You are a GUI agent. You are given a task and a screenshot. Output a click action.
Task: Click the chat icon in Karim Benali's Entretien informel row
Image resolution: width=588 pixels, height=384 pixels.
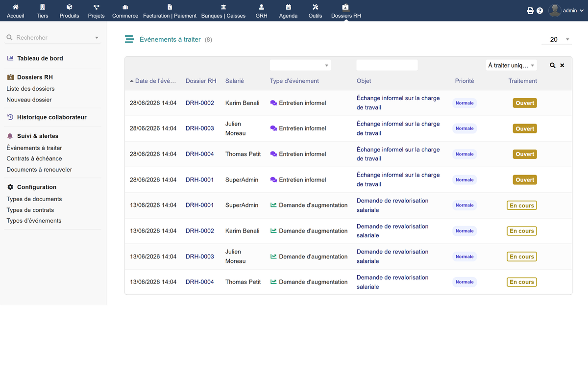(273, 103)
